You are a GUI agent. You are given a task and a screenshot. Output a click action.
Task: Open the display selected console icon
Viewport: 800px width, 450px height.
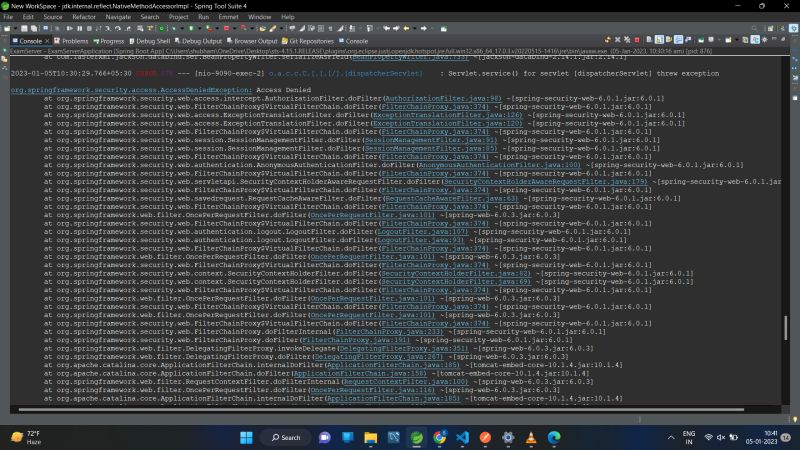point(711,39)
